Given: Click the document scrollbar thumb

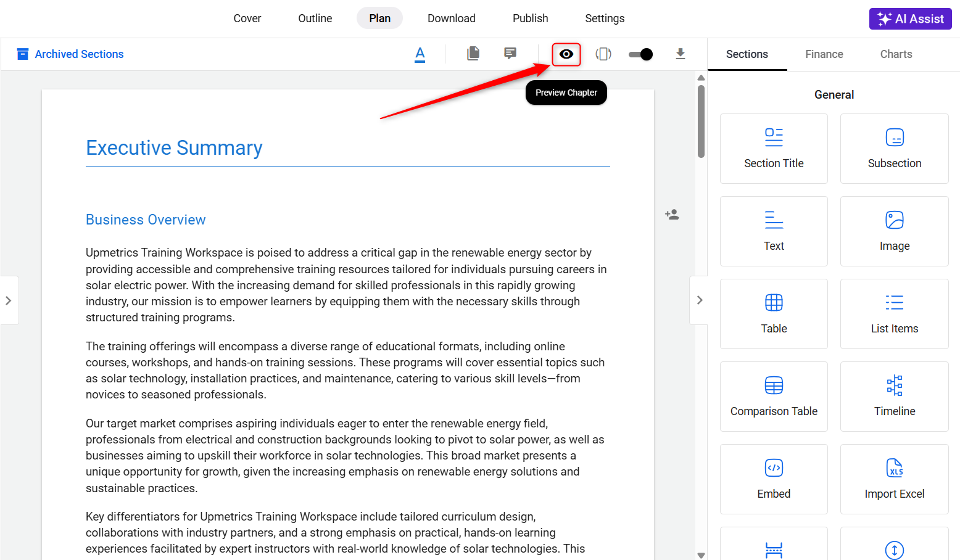Looking at the screenshot, I should 701,121.
